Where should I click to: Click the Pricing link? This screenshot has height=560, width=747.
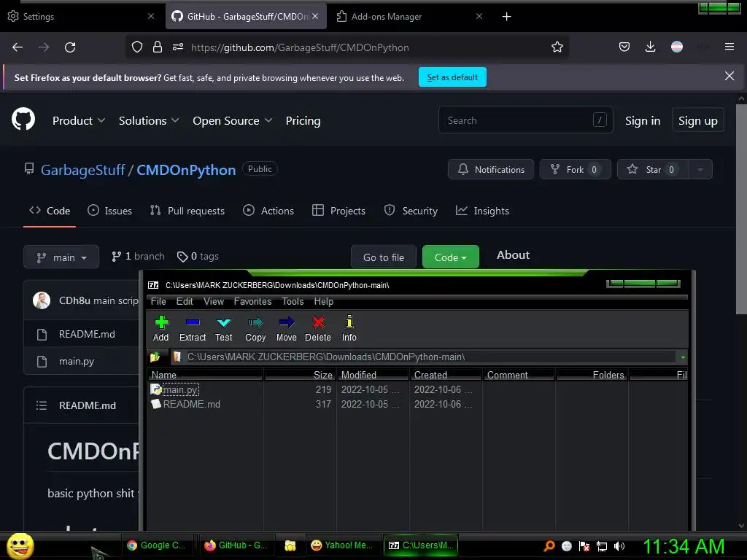point(303,121)
